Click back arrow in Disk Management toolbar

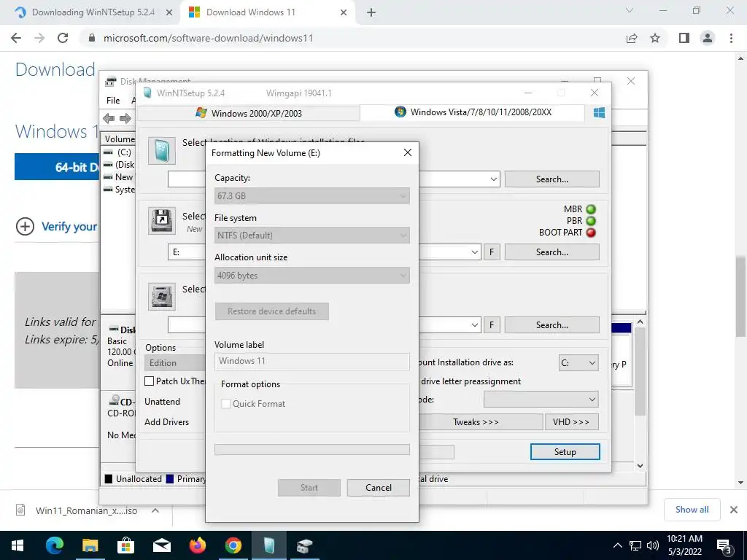pos(109,118)
